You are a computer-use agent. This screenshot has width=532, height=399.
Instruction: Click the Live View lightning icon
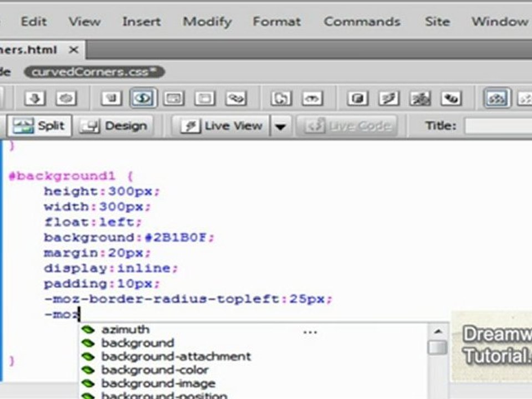tap(190, 126)
